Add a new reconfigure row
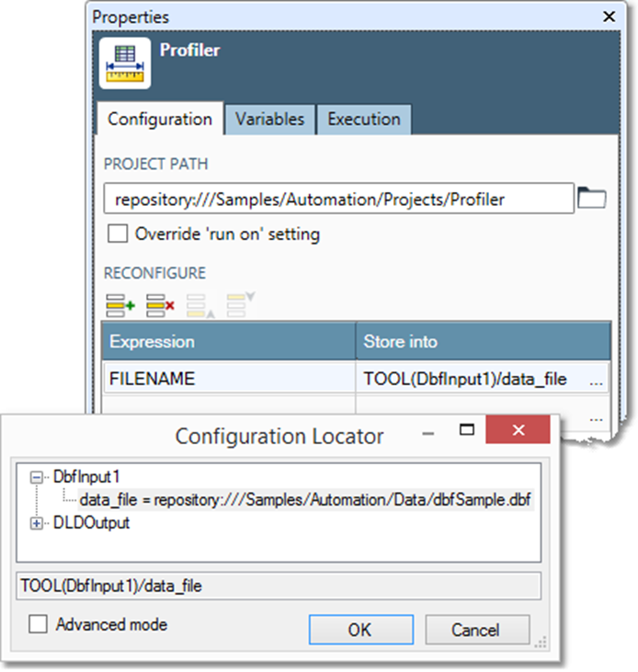The height and width of the screenshot is (672, 638). click(120, 302)
